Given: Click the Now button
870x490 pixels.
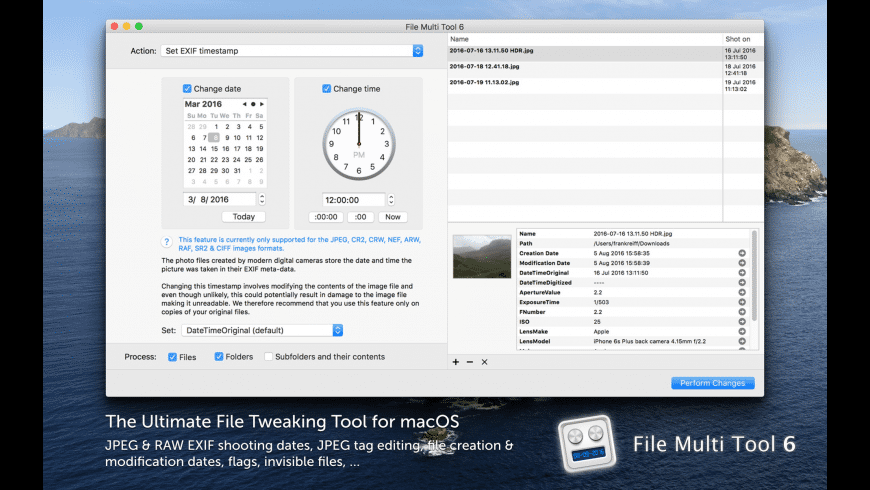Looking at the screenshot, I should pyautogui.click(x=393, y=217).
